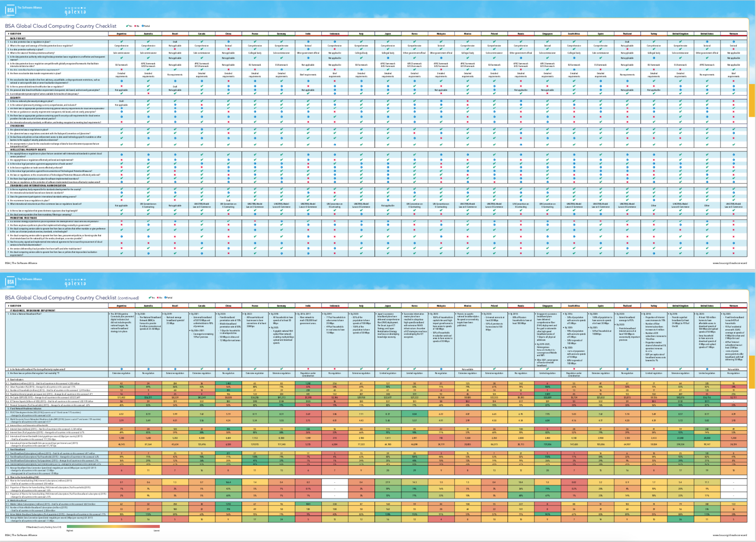The image size is (756, 542).
Task: Click the IT Readiness ranking gradient bar
Action: pyautogui.click(x=113, y=527)
